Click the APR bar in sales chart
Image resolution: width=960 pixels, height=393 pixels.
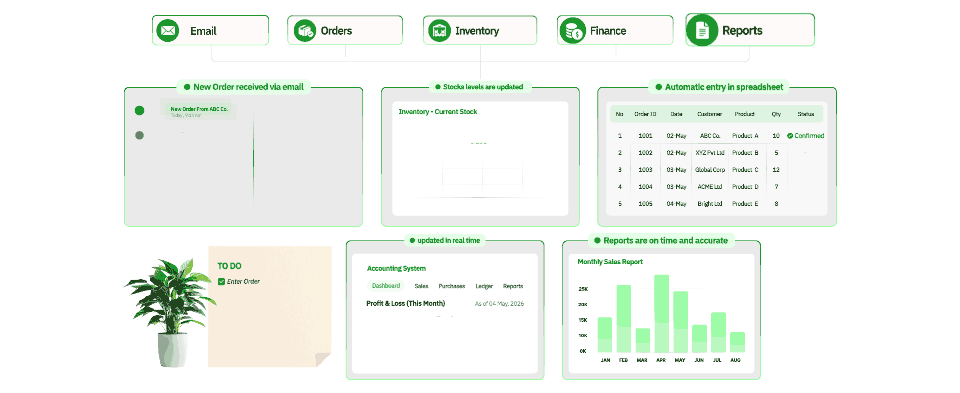pyautogui.click(x=661, y=313)
